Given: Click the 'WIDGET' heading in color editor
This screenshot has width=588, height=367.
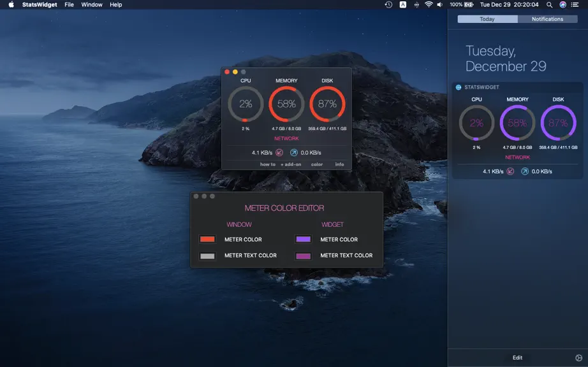Looking at the screenshot, I should pyautogui.click(x=332, y=225).
